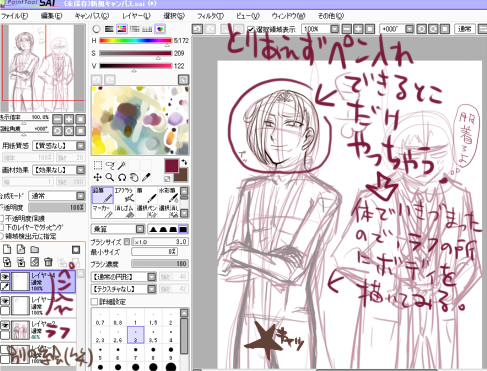Create a new linework layer

[x=21, y=249]
